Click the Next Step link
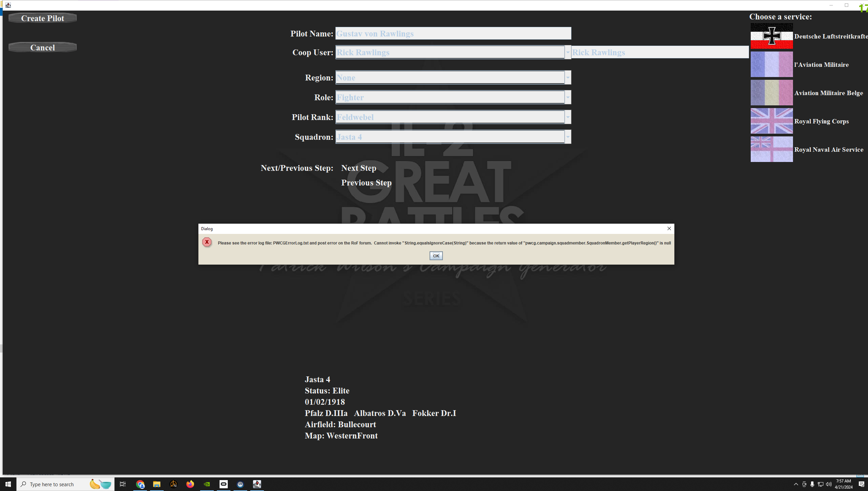Image resolution: width=868 pixels, height=491 pixels. (x=359, y=168)
